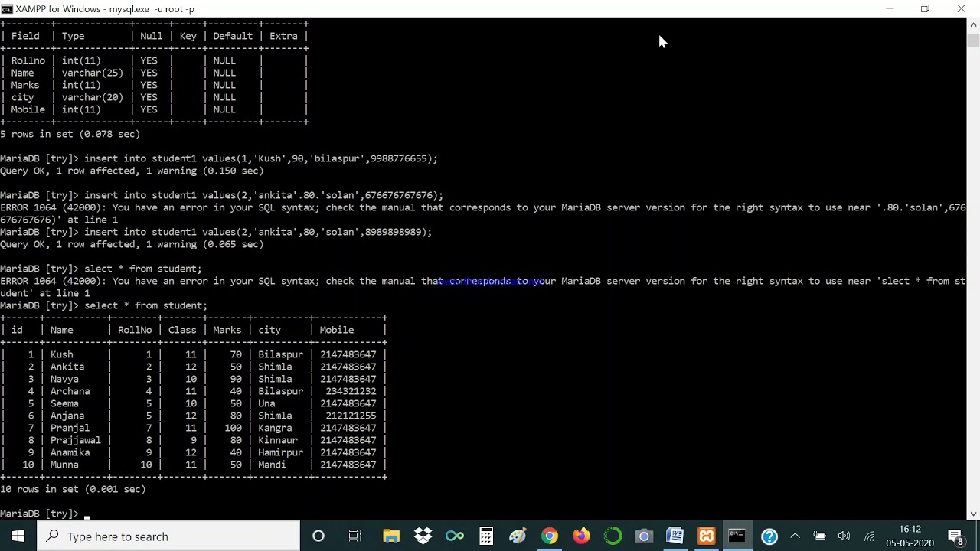Open Cortana circle icon in taskbar
This screenshot has height=551, width=980.
coord(318,536)
